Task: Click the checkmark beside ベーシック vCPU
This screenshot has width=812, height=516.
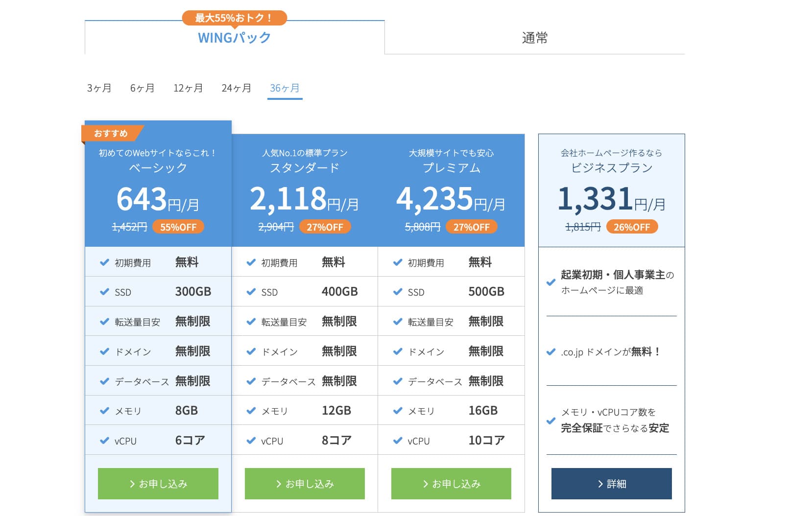Action: click(104, 441)
